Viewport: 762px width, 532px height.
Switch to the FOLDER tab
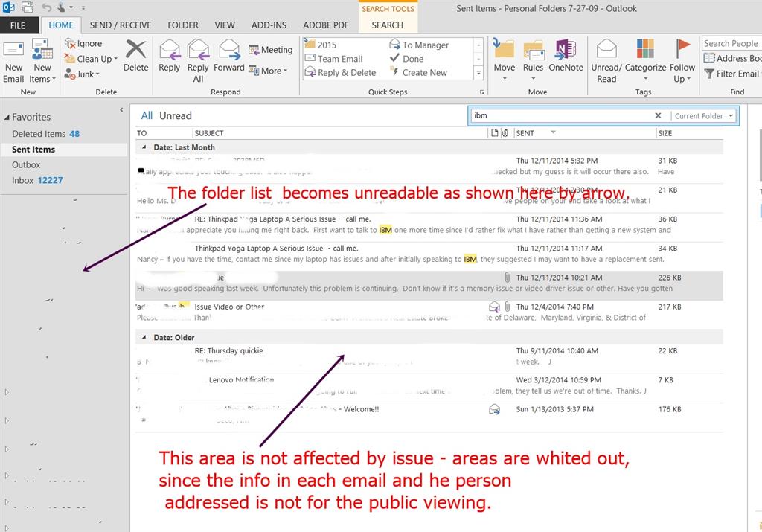pos(183,25)
